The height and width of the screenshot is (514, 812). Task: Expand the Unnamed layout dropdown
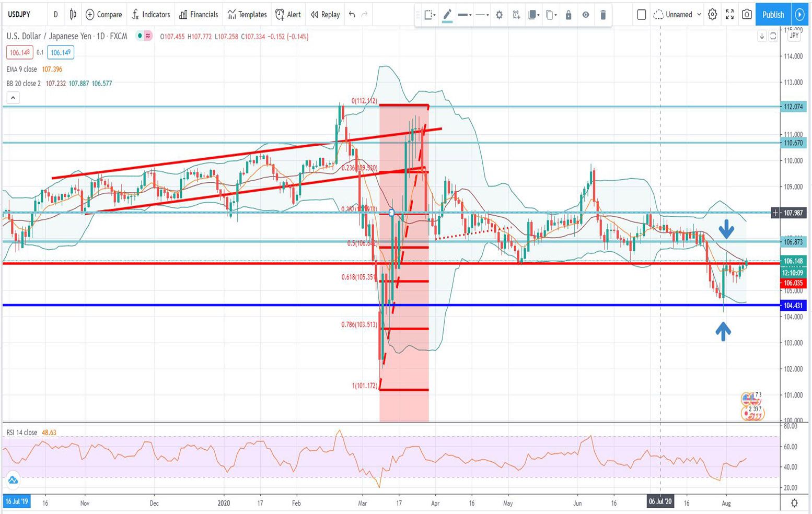[x=678, y=15]
